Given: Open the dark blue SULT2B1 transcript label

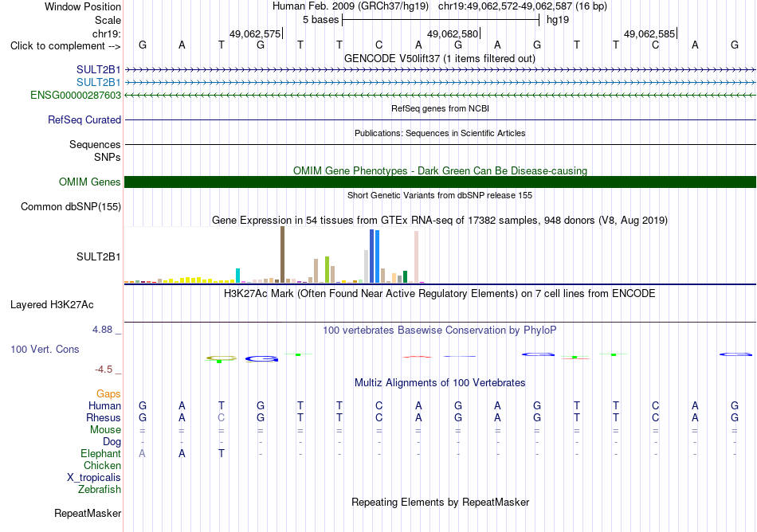Looking at the screenshot, I should 99,70.
